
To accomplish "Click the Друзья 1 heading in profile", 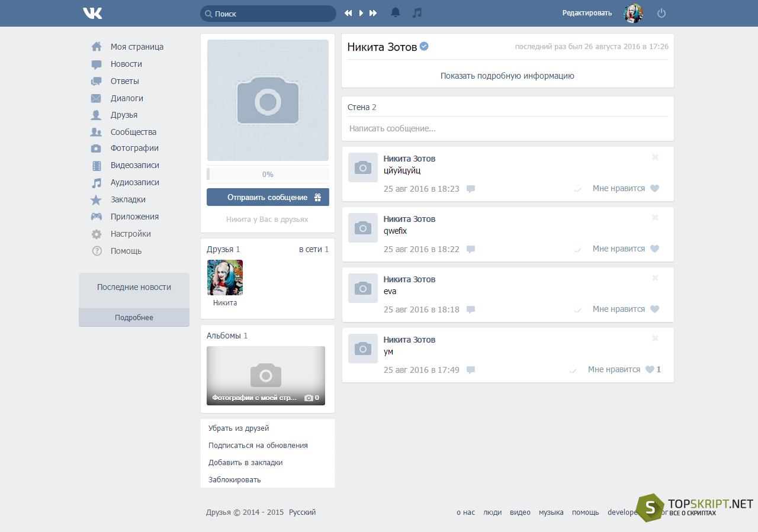I will click(223, 249).
